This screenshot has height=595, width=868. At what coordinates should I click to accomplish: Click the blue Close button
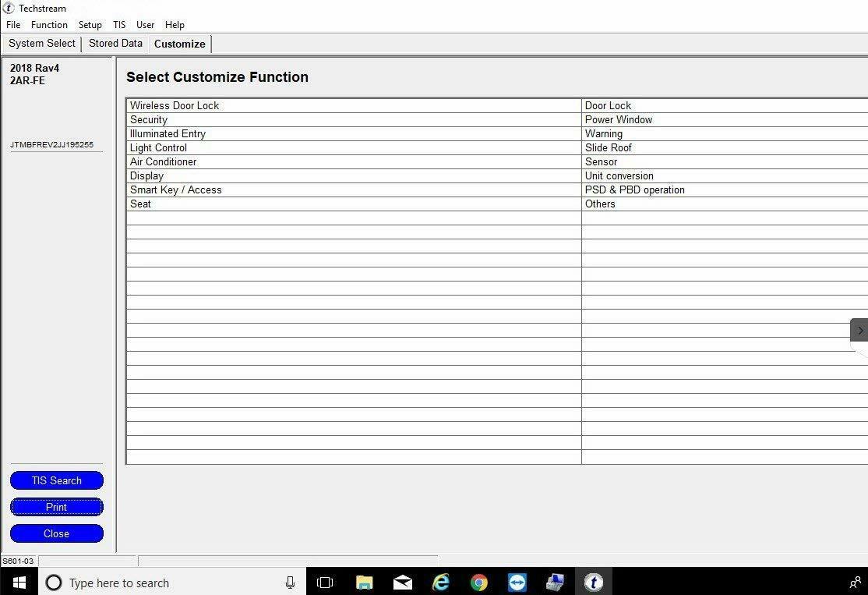pos(56,533)
